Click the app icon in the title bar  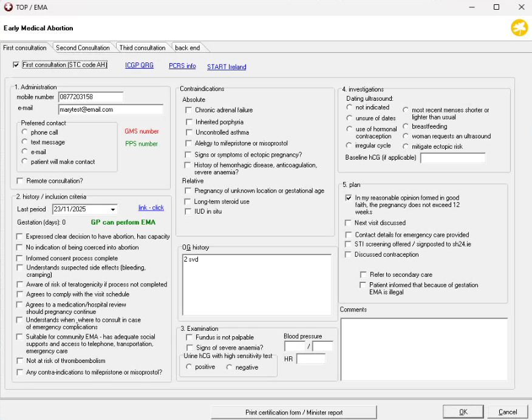pos(7,7)
